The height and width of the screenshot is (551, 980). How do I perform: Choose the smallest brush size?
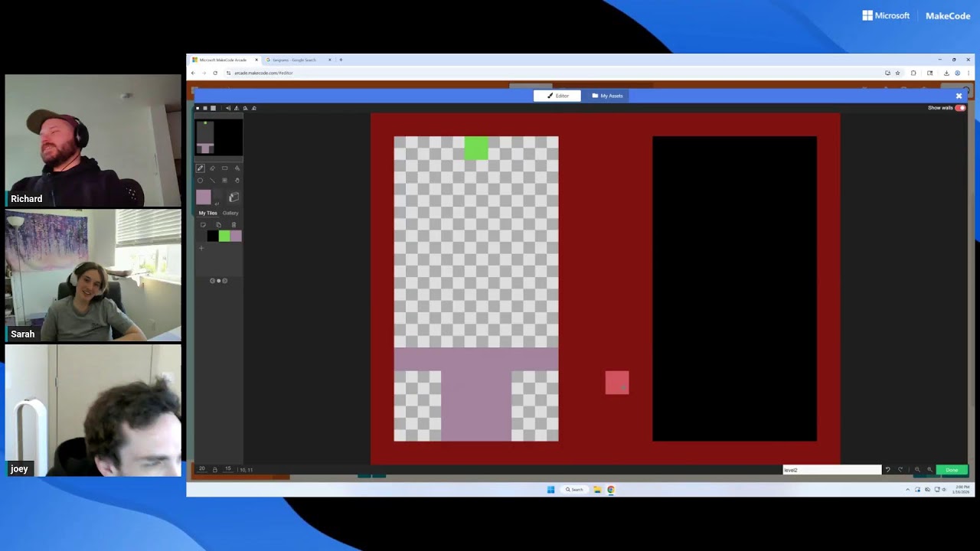coord(198,108)
